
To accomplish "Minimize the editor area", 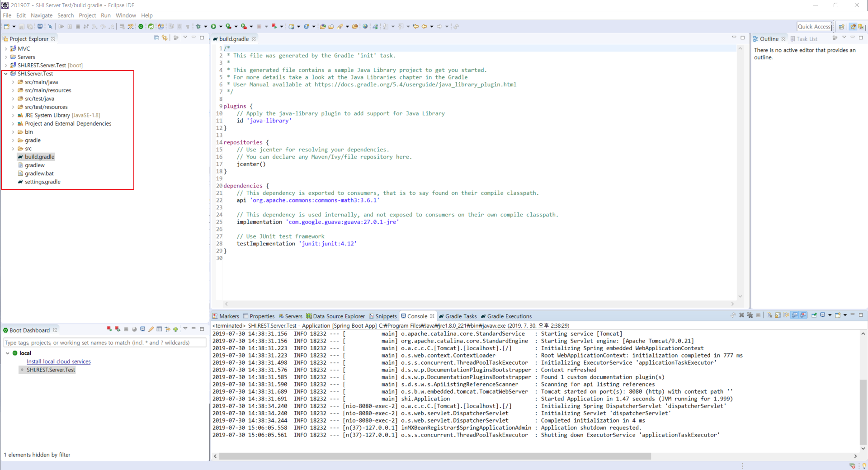I will pos(734,38).
